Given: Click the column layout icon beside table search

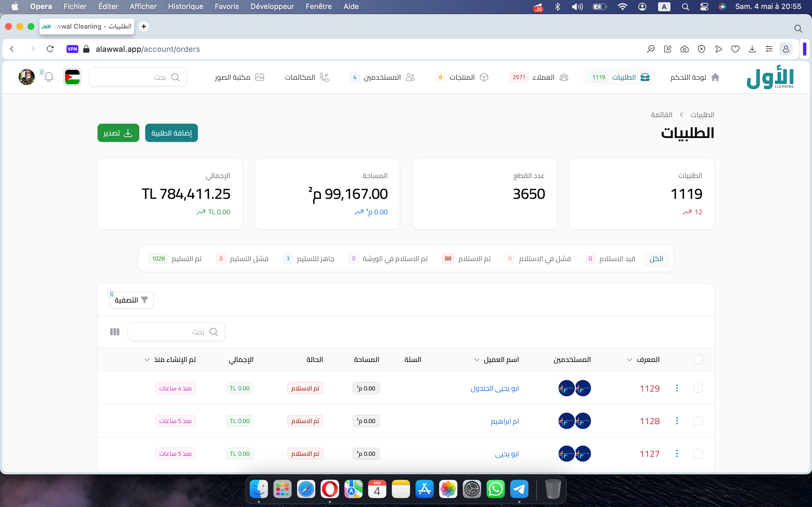Looking at the screenshot, I should (115, 332).
